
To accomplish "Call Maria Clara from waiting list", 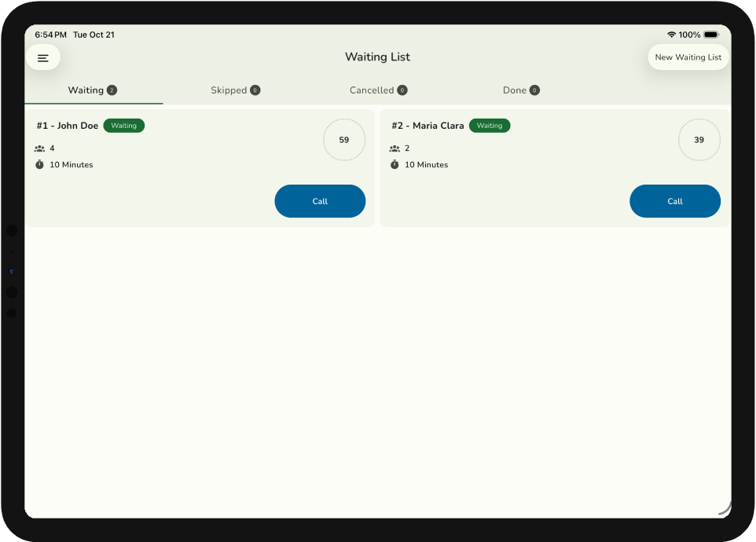I will tap(675, 201).
